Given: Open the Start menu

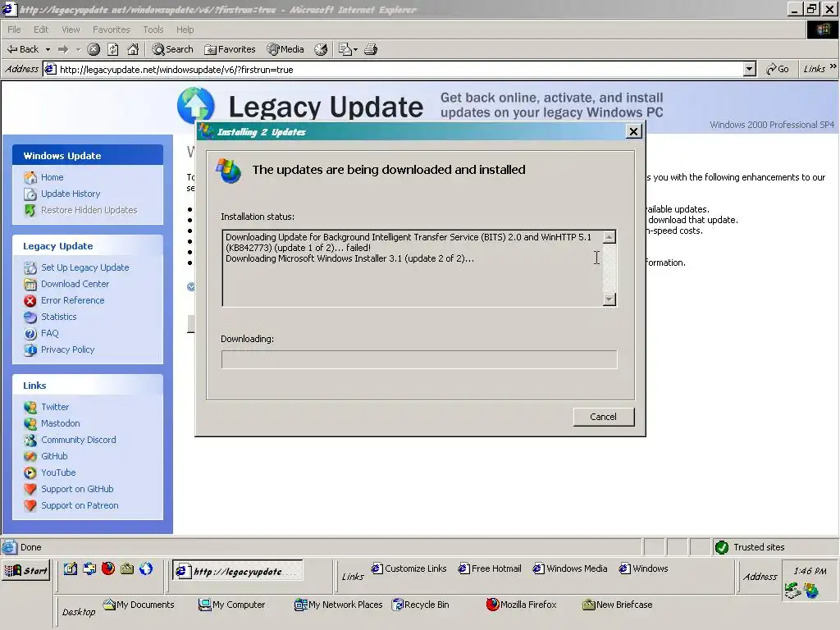Looking at the screenshot, I should 25,571.
